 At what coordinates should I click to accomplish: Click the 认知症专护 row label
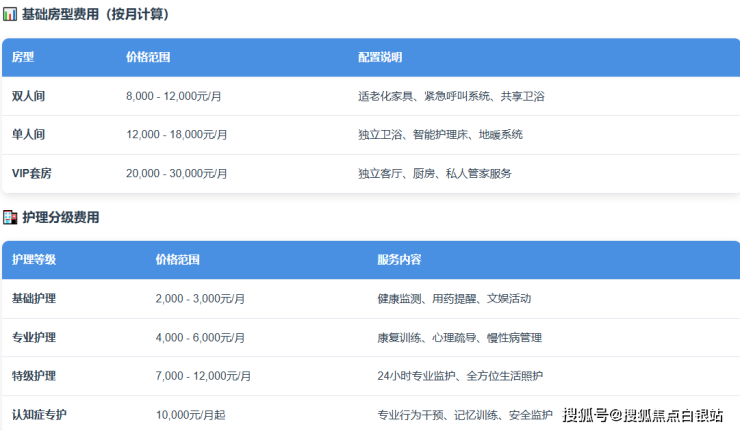point(39,415)
